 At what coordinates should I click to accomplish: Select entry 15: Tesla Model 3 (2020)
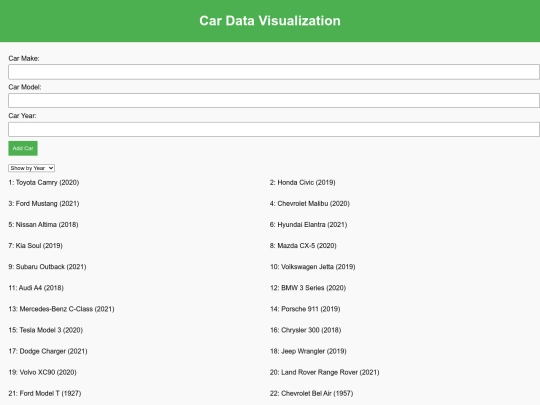coord(45,330)
